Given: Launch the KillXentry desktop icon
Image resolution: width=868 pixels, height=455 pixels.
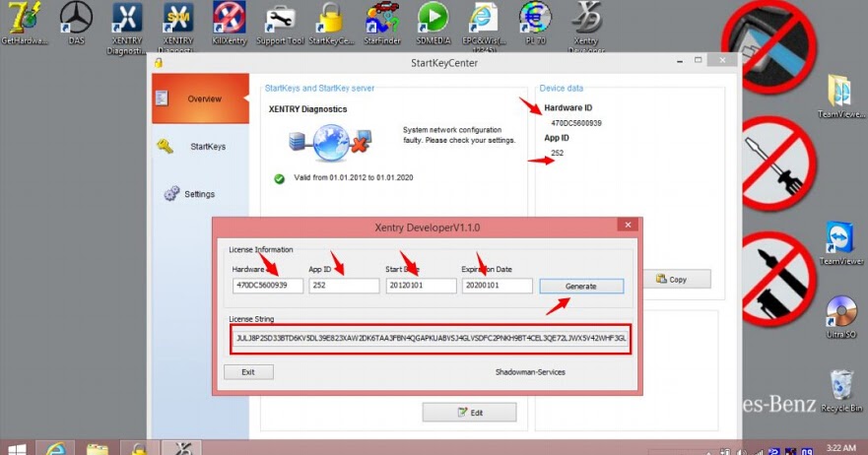Looking at the screenshot, I should coord(230,24).
